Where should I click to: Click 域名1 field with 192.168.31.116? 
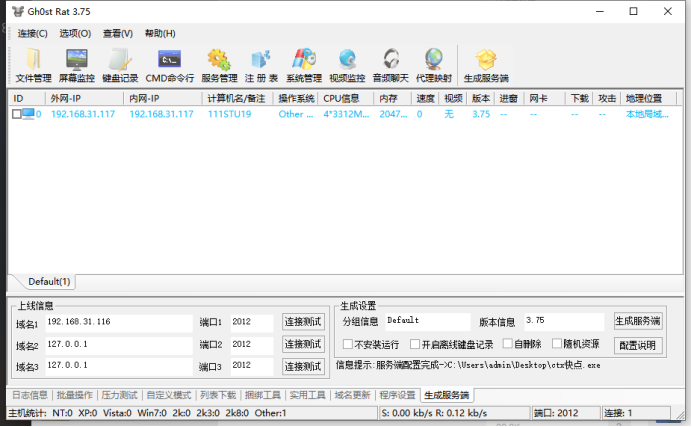click(x=119, y=322)
